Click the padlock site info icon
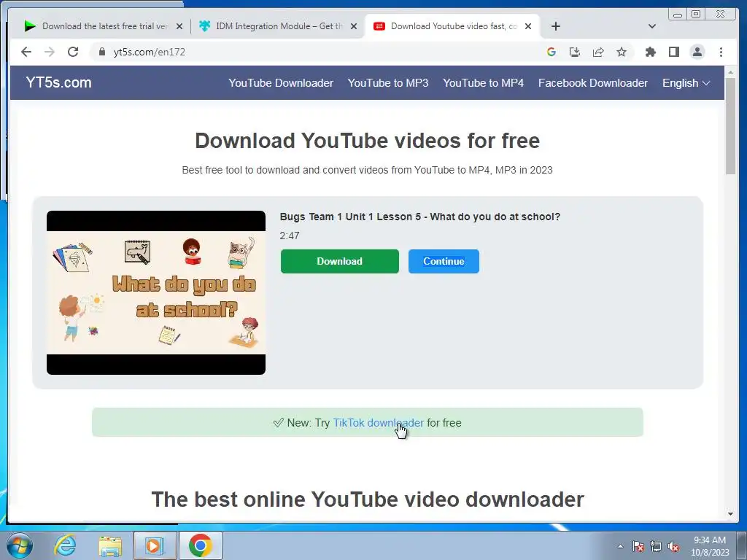This screenshot has width=747, height=560. 102,52
